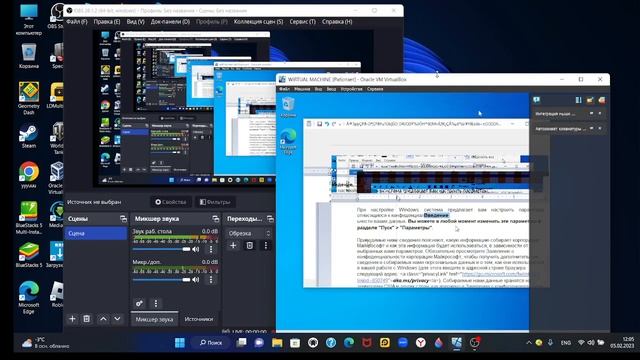Open the weather widget on taskbar
The image size is (640, 360).
(46, 342)
